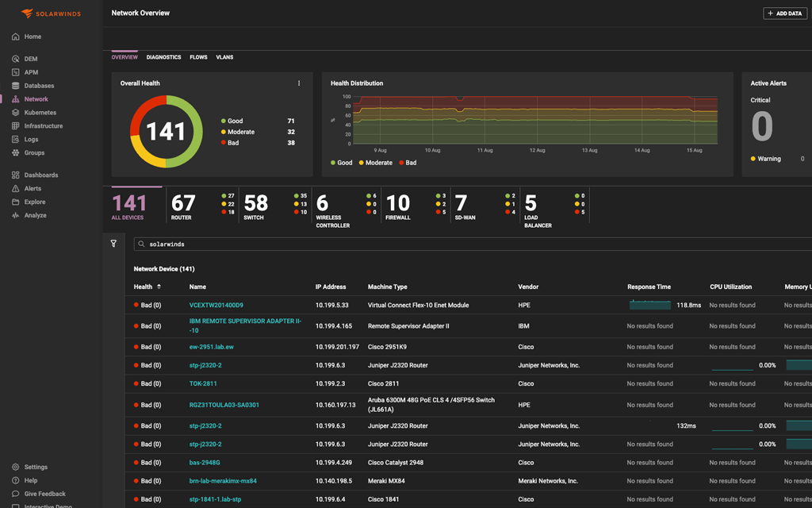Switch to the FLOWS tab

pos(198,56)
